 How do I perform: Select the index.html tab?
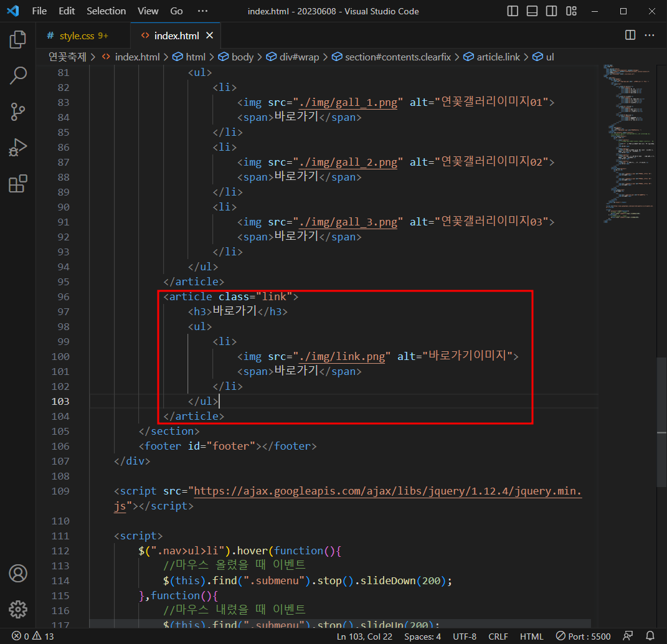pos(176,36)
